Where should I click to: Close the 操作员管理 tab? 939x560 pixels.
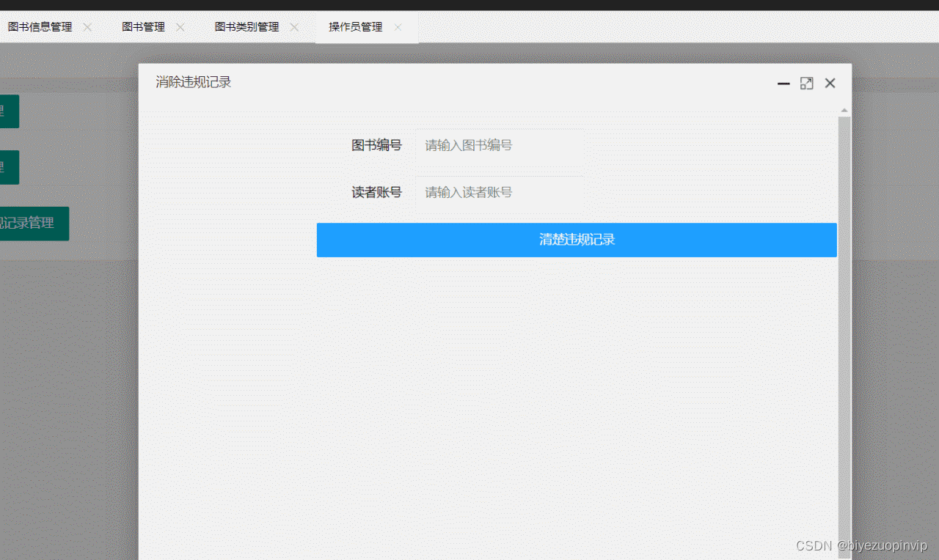point(398,27)
